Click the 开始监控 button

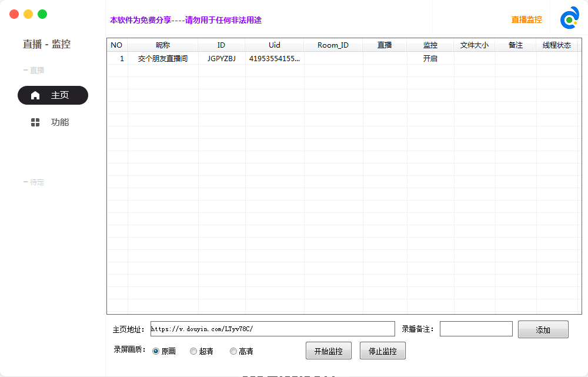pos(328,350)
